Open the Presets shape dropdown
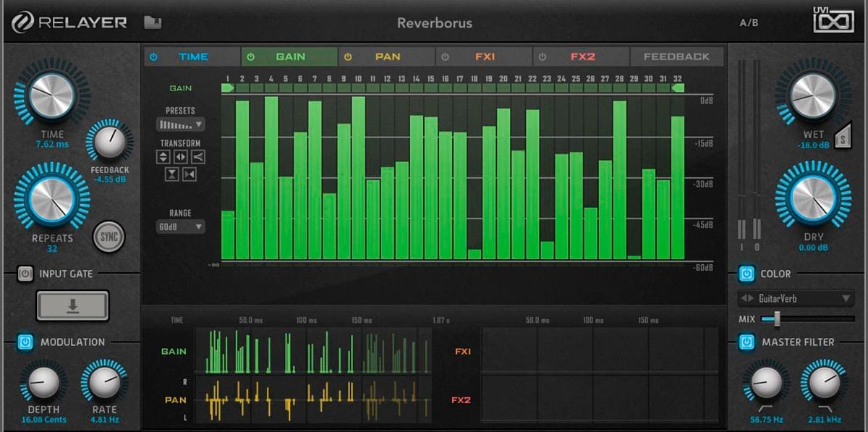868x432 pixels. pyautogui.click(x=181, y=124)
